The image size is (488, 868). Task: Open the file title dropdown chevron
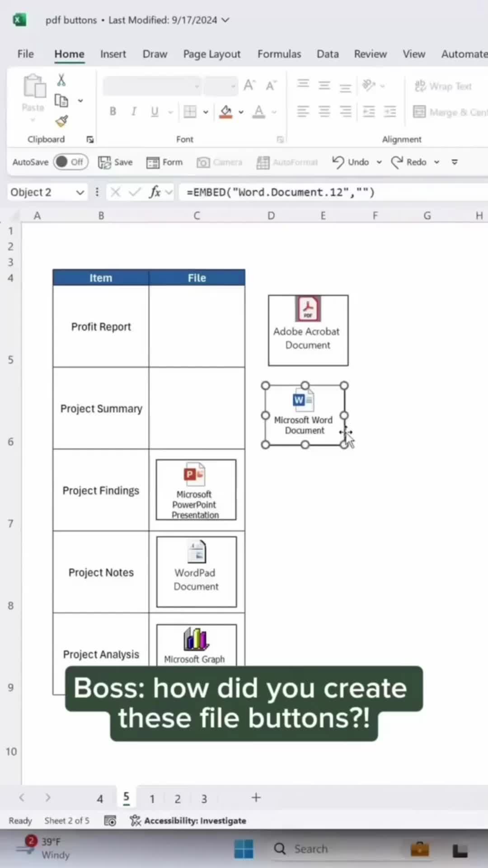225,20
